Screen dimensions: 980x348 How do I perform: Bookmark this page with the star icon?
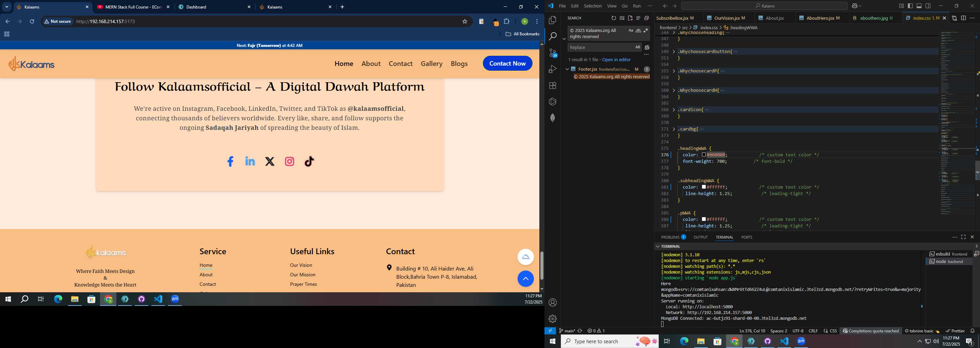[464, 22]
